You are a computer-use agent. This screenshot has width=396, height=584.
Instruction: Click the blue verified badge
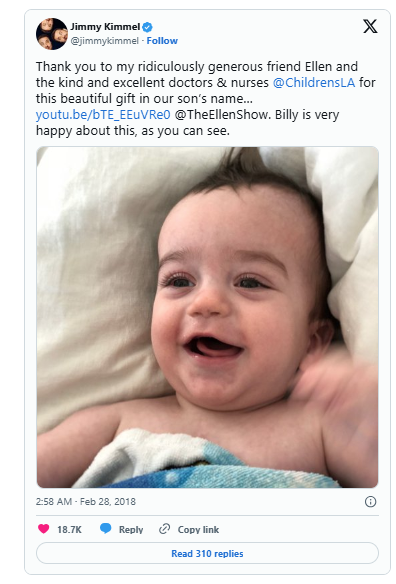[148, 27]
